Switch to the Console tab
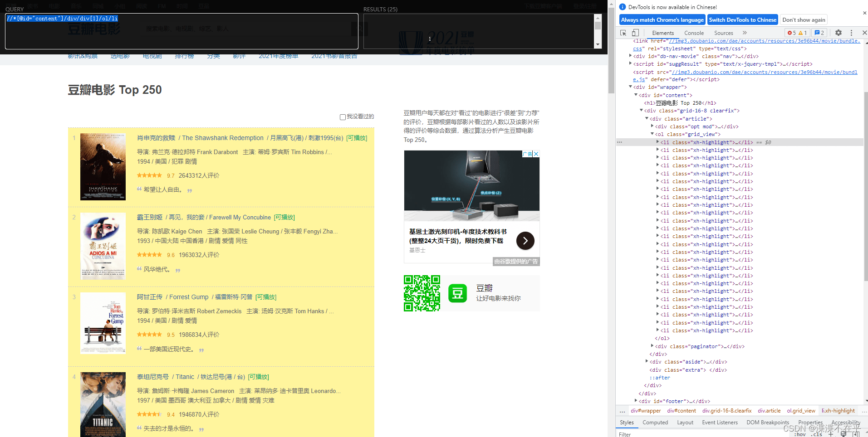Screen dimensions: 868x437 [694, 33]
